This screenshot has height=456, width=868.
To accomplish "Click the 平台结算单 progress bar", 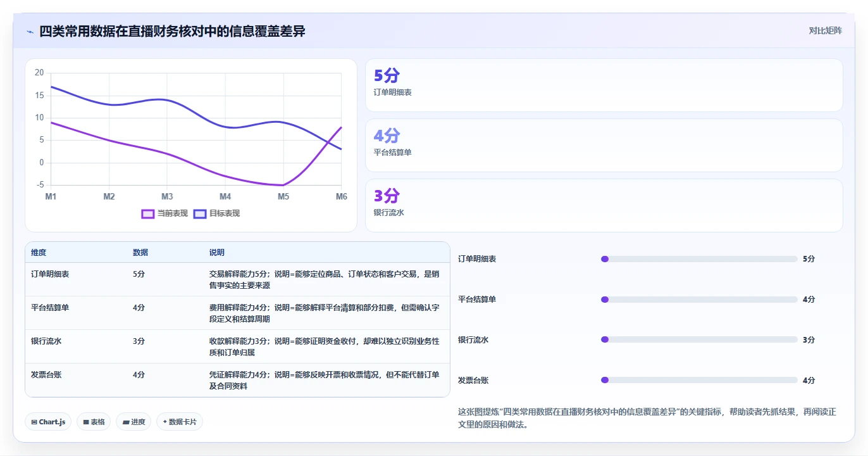I will coord(699,300).
